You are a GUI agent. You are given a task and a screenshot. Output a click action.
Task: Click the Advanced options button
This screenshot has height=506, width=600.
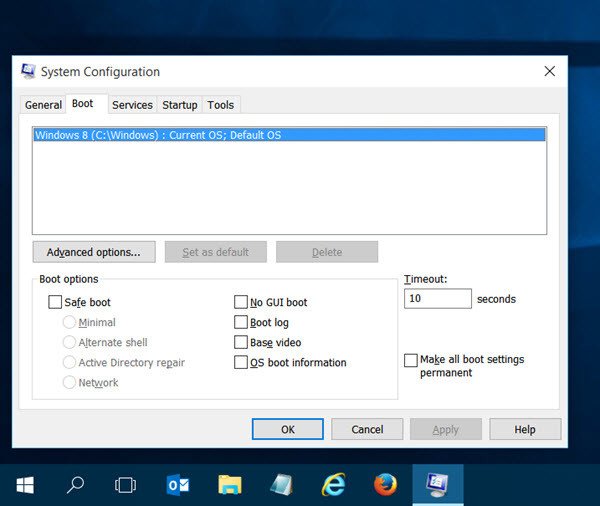(x=94, y=252)
